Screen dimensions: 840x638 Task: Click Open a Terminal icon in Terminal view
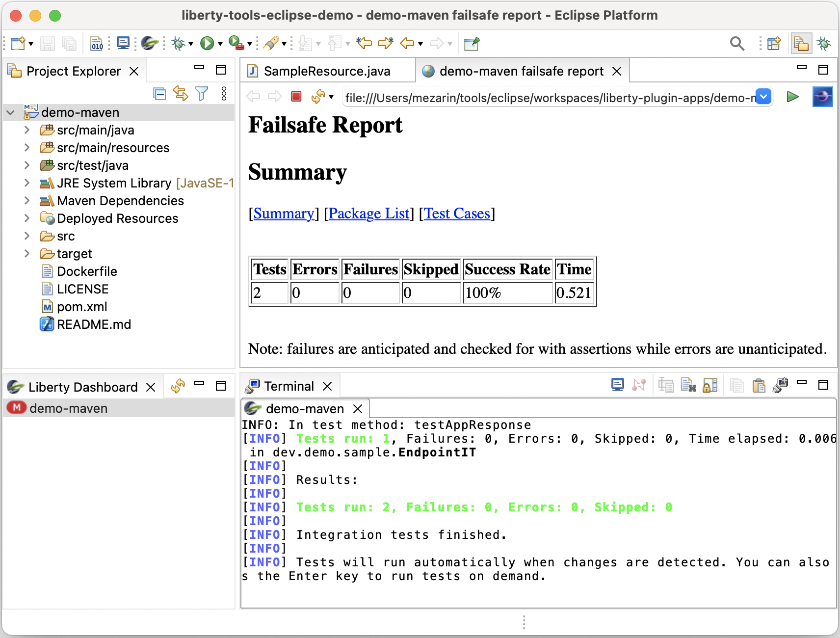tap(618, 385)
